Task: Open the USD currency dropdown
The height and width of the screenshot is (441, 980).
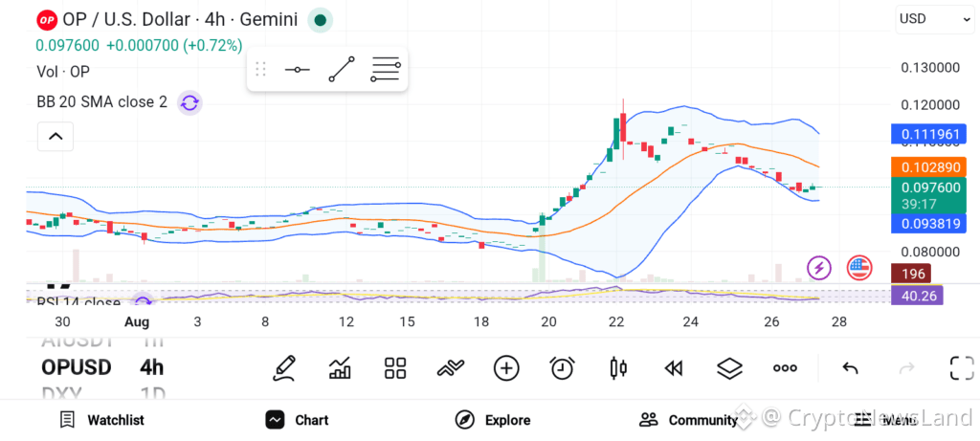Action: pos(934,19)
